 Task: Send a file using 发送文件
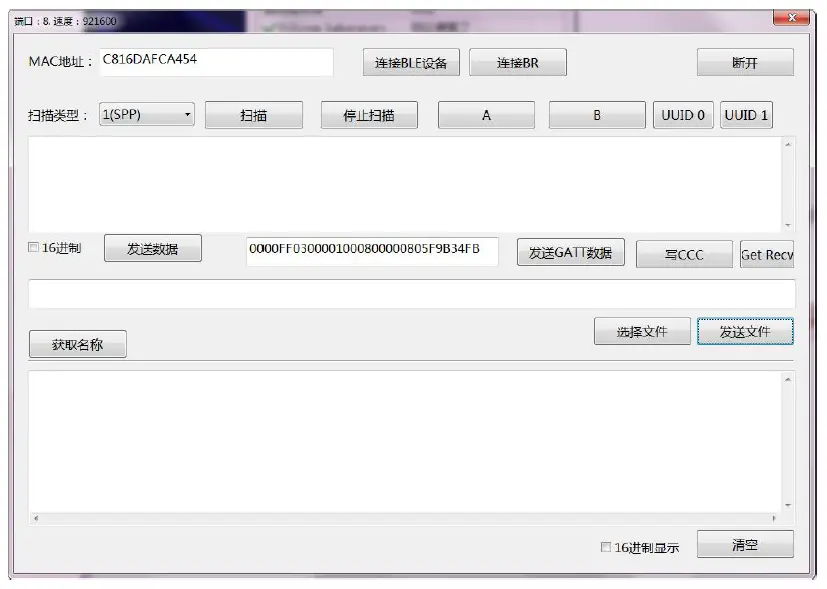pyautogui.click(x=745, y=330)
